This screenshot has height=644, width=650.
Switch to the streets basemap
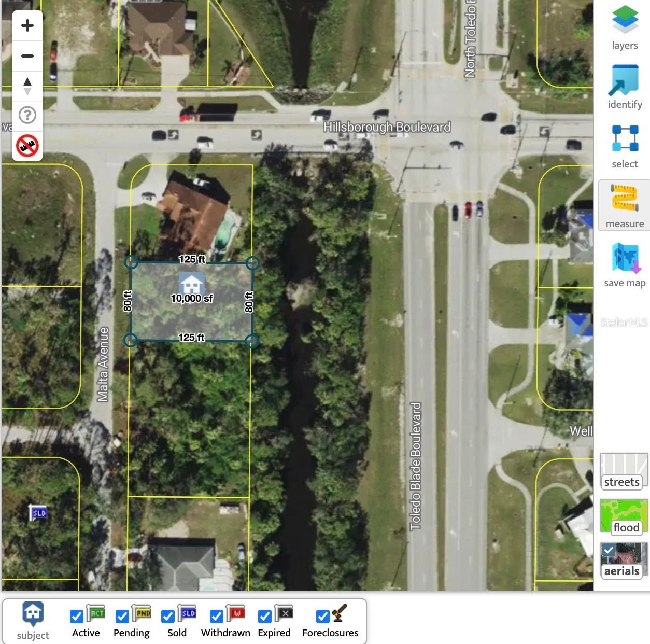coord(624,472)
